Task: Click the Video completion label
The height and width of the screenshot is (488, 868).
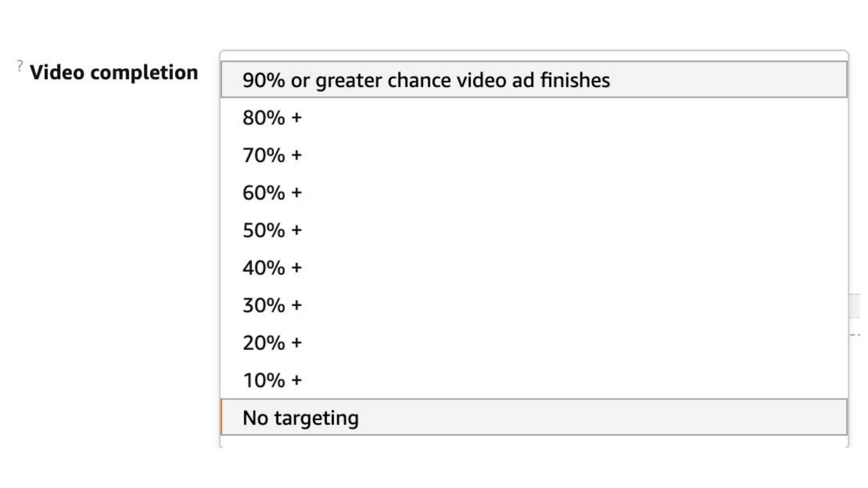Action: (x=115, y=71)
